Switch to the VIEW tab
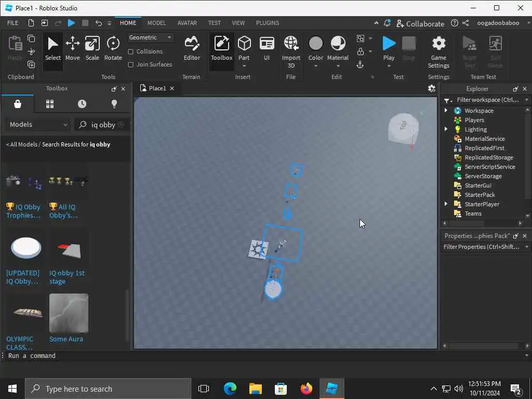This screenshot has width=532, height=399. (x=238, y=23)
